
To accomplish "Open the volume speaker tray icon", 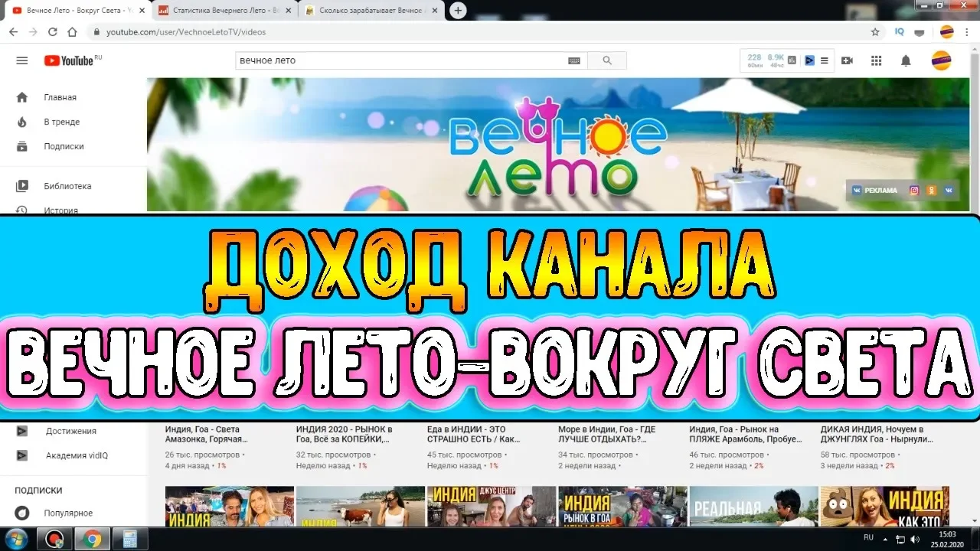I will pos(915,539).
